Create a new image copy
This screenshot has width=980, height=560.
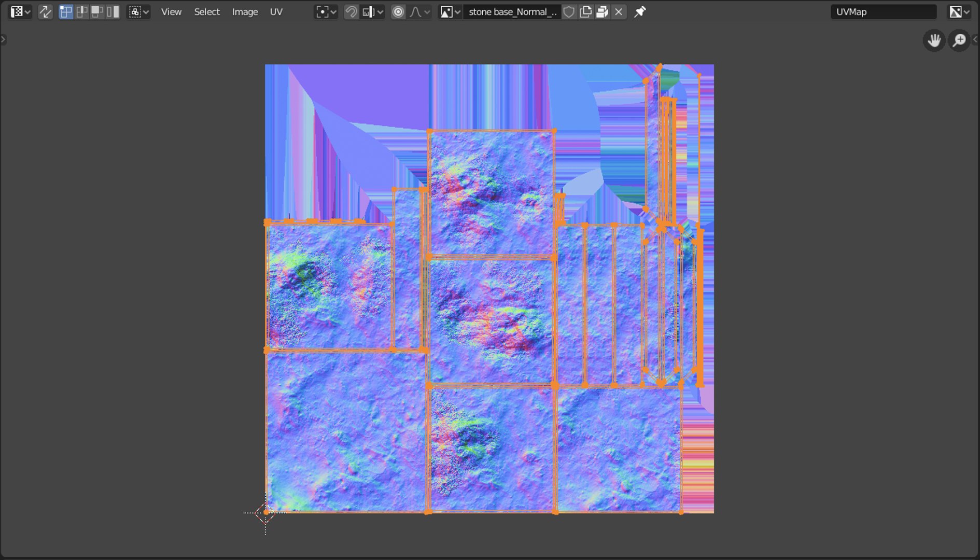tap(585, 11)
